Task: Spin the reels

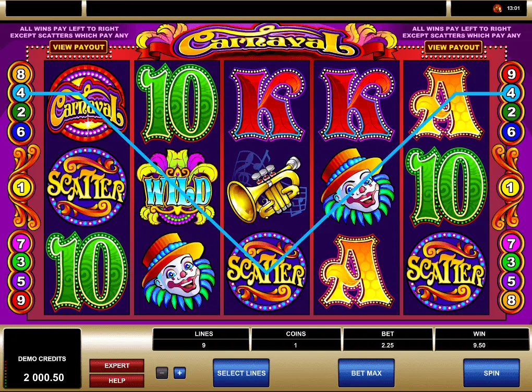Action: (491, 373)
